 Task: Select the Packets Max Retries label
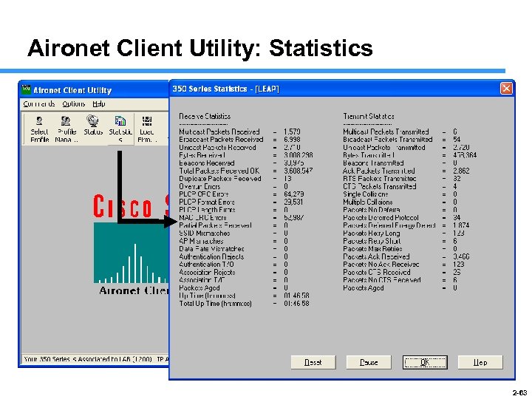372,249
